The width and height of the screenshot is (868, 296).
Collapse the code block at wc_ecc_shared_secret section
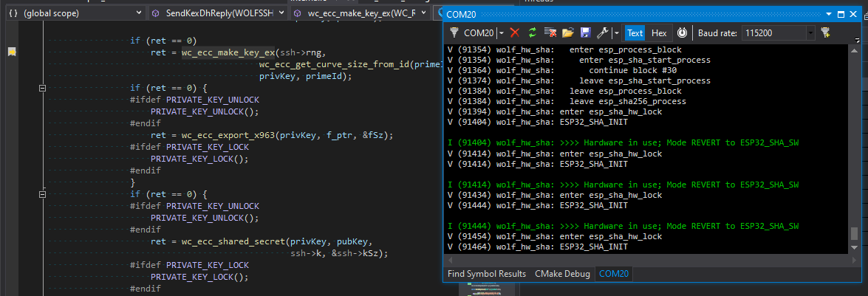click(x=43, y=194)
